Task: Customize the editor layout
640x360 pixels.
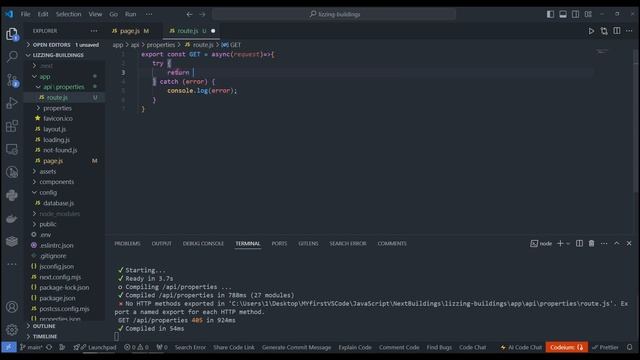Action: (x=588, y=14)
